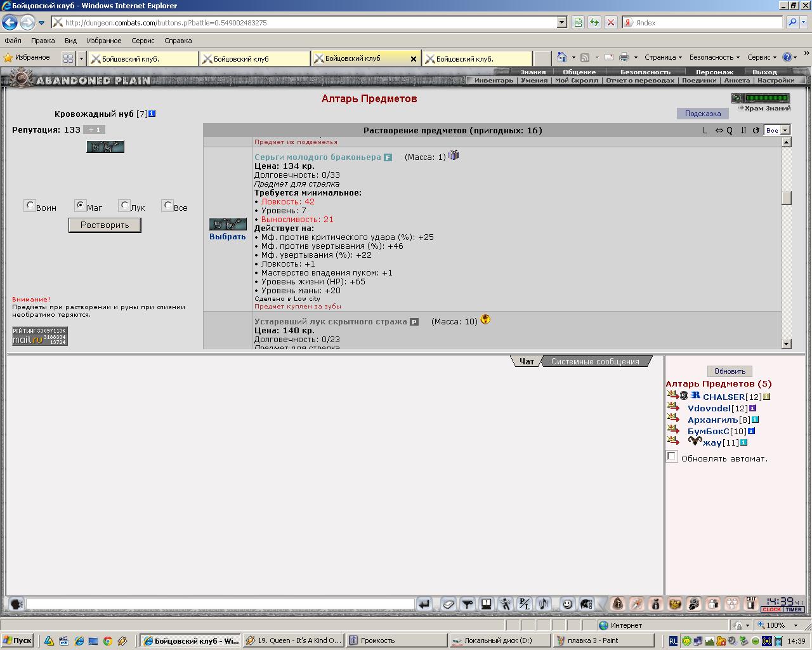812x650 pixels.
Task: Click the floppy disk save-chat icon
Action: click(x=487, y=604)
